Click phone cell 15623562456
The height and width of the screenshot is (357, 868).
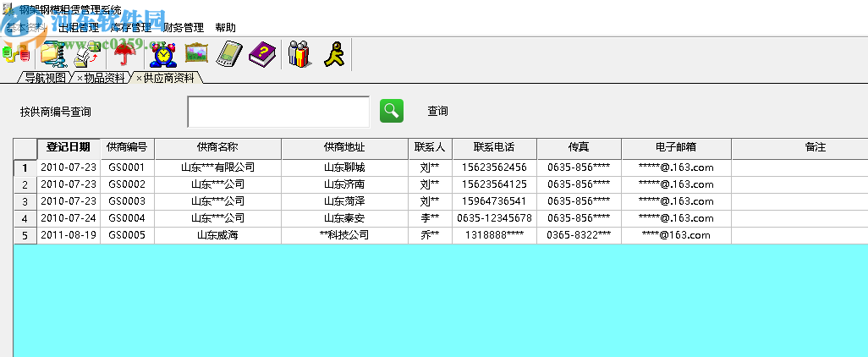494,168
